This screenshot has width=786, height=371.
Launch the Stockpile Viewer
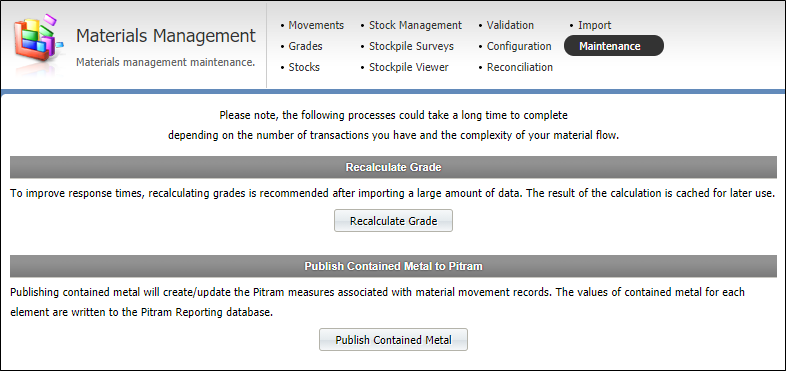[409, 67]
